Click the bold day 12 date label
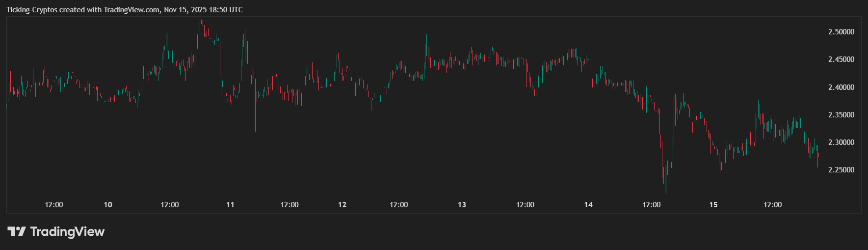Viewport: 868px width, 250px height. pos(342,205)
